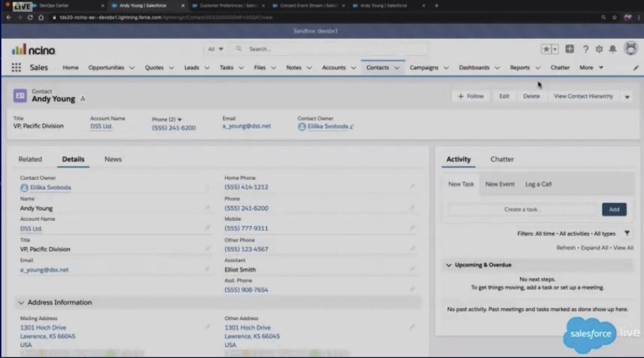Image resolution: width=644 pixels, height=358 pixels.
Task: Click the View All link
Action: (x=623, y=248)
